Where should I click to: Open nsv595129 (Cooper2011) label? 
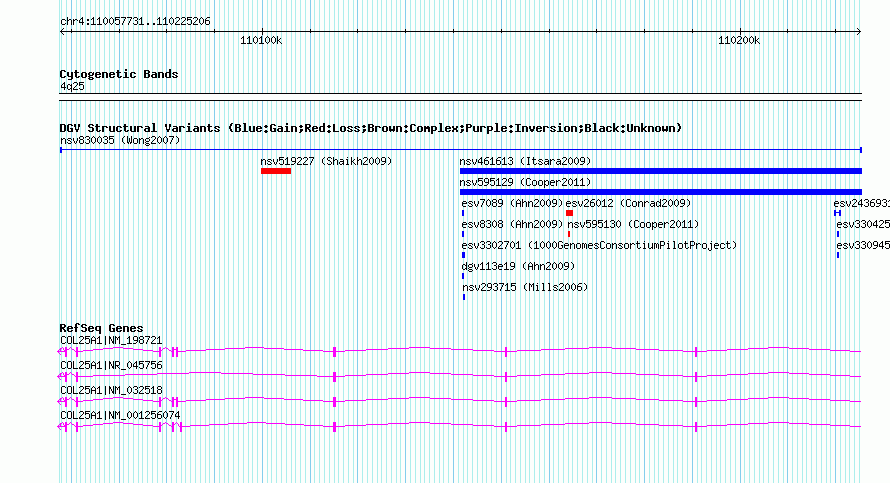click(525, 182)
